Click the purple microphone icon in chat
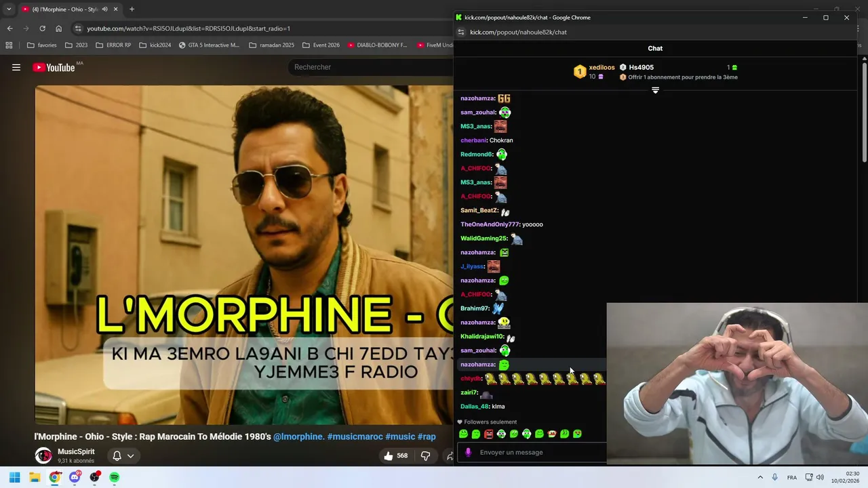 pos(468,452)
